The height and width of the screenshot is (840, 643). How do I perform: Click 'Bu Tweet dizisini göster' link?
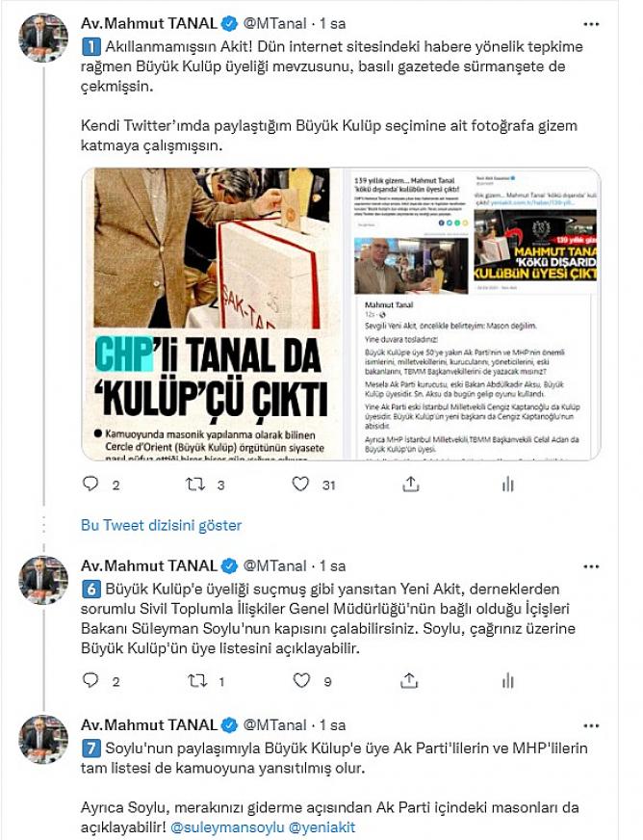click(161, 525)
